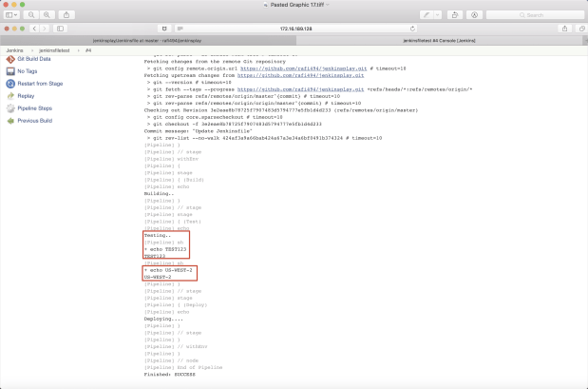This screenshot has width=588, height=389.
Task: Open Preview's sidebar view dropdown
Action: pos(11,15)
